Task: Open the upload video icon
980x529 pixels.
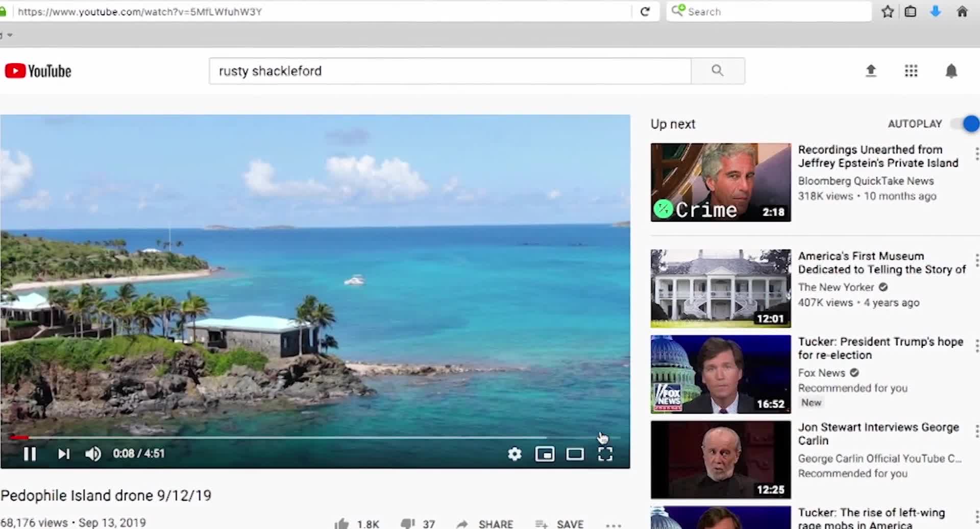Action: (871, 71)
